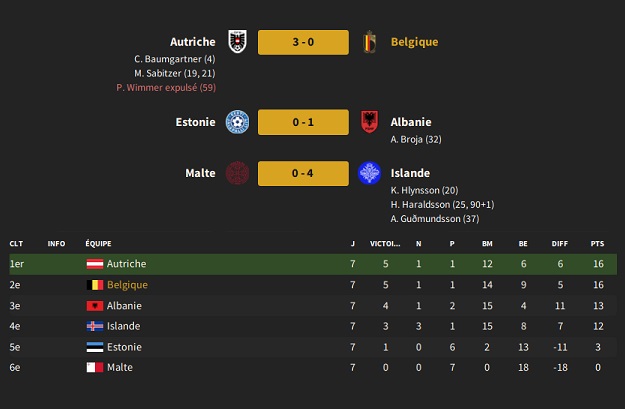Select the Estonie row team name
The width and height of the screenshot is (625, 409).
[124, 347]
